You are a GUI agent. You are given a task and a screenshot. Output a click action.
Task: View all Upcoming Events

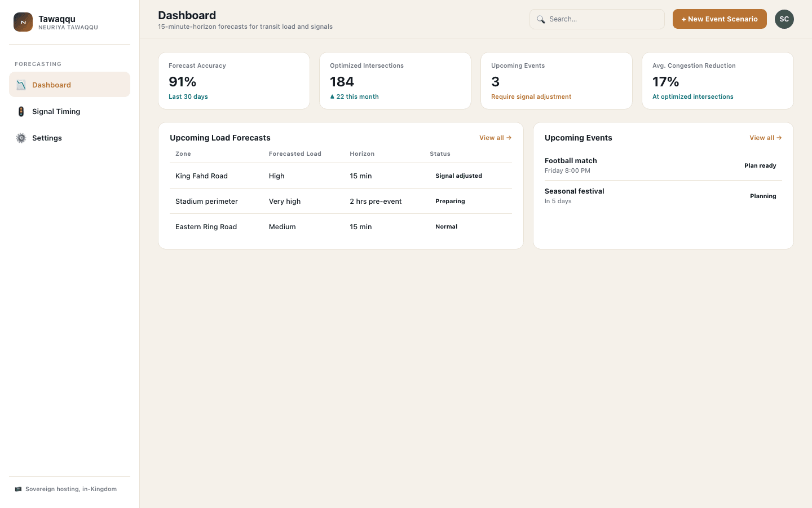pos(765,138)
